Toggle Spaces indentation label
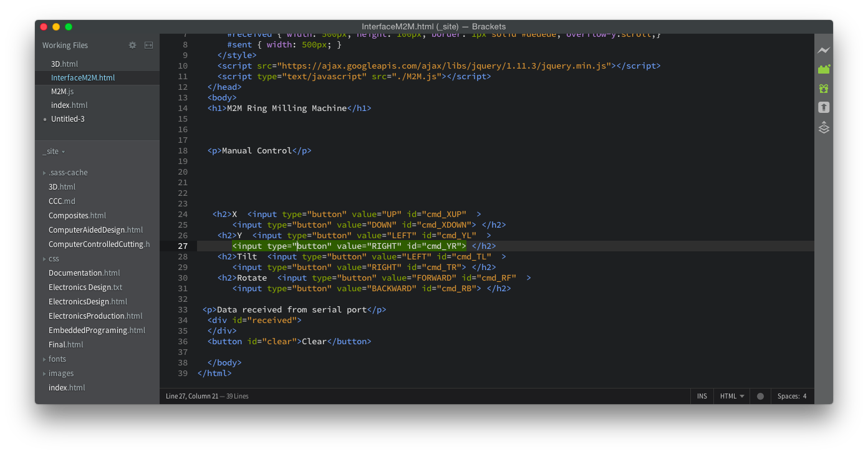The image size is (868, 454). 788,396
